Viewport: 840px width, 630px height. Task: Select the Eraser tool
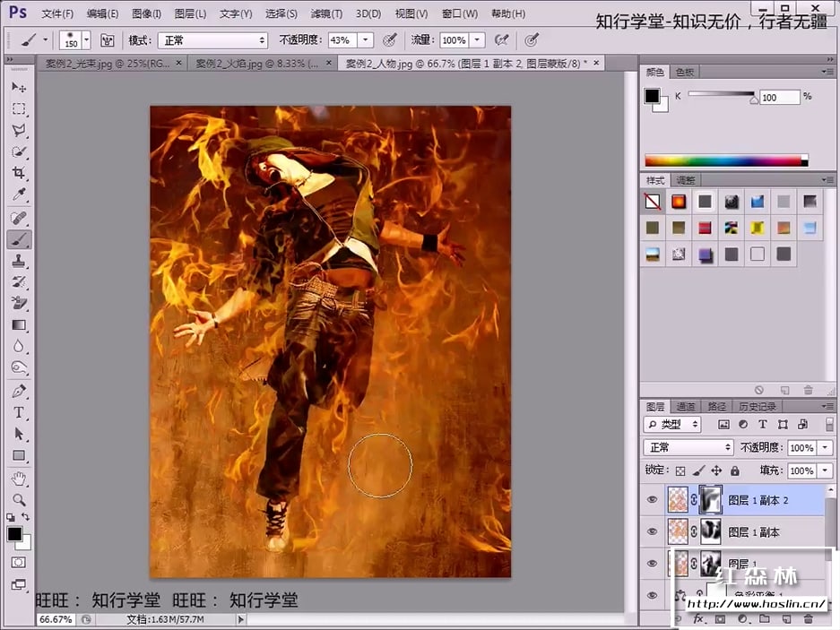coord(19,303)
